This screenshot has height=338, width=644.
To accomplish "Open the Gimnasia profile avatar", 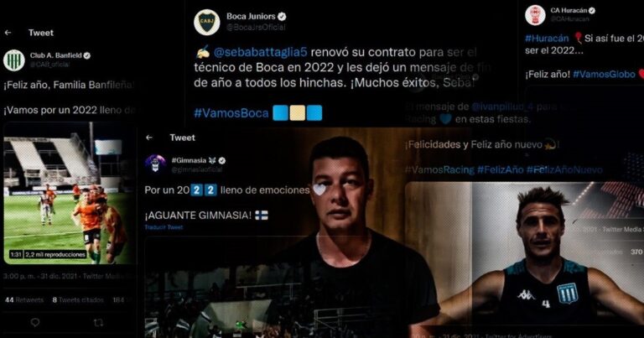I will pyautogui.click(x=155, y=164).
